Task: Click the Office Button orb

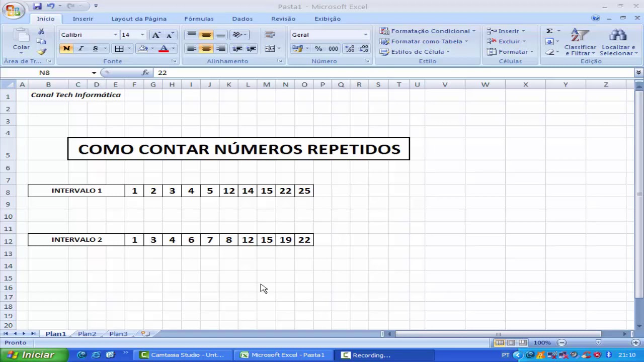Action: (14, 11)
